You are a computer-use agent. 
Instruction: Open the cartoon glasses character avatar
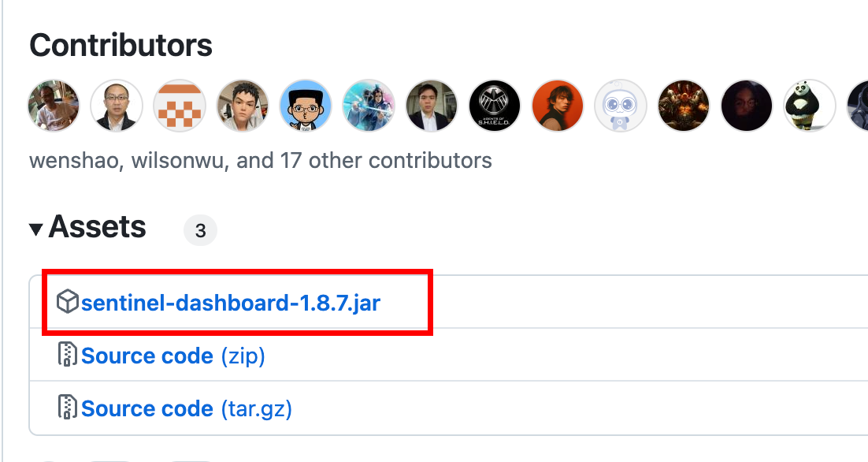[x=306, y=106]
